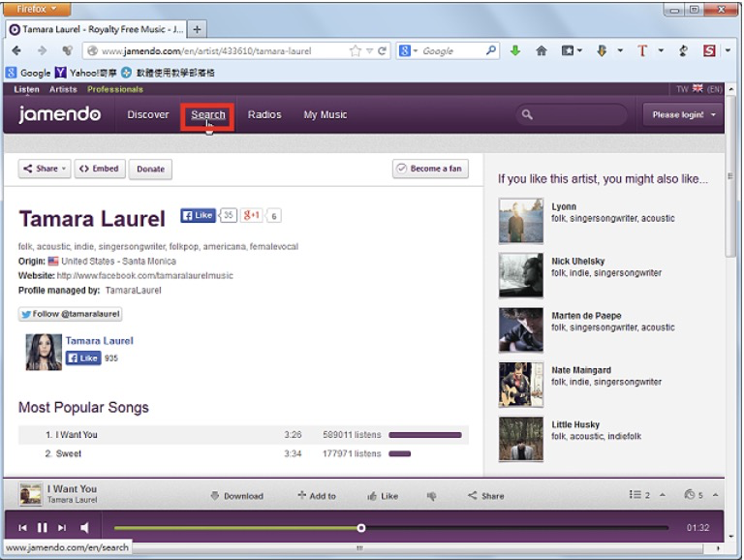Share the current track from player bar
The image size is (744, 560).
[486, 496]
